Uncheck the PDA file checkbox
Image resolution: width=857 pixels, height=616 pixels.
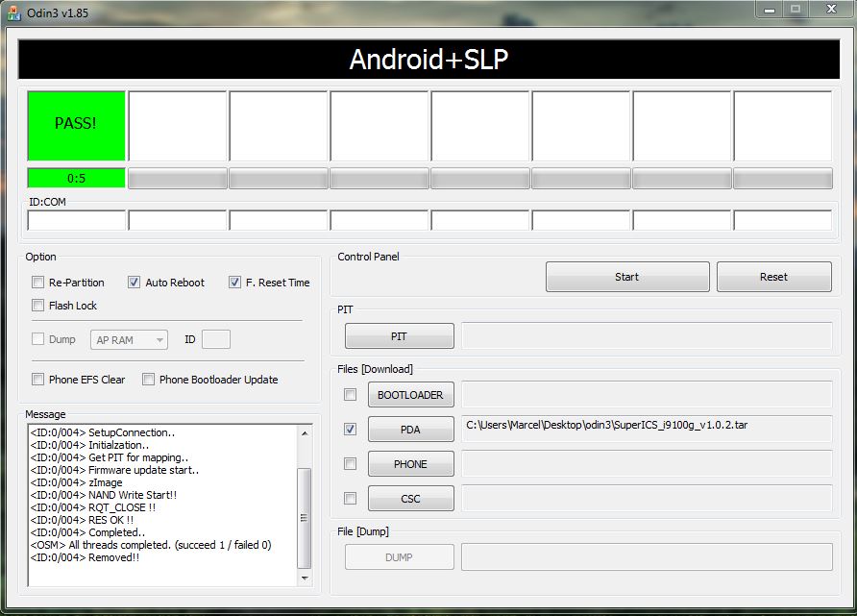pos(351,429)
